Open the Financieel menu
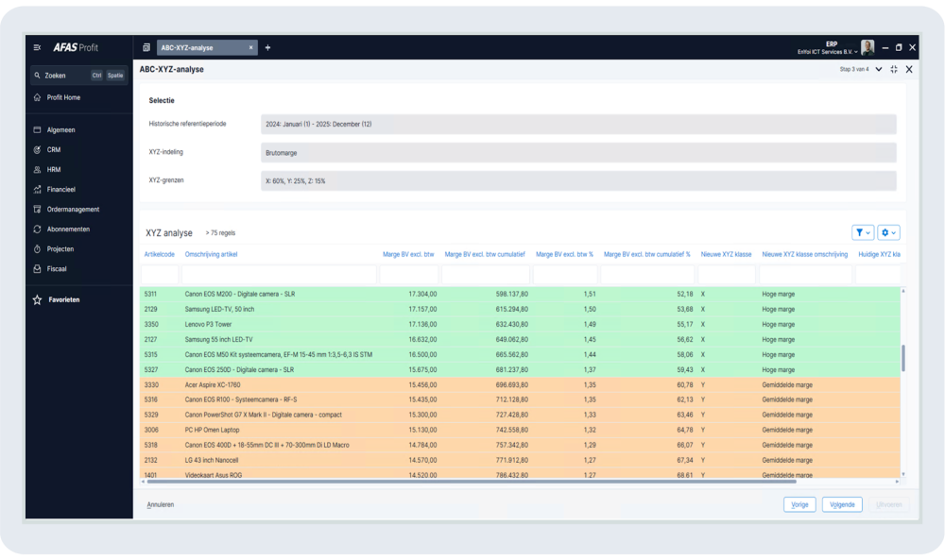 pyautogui.click(x=60, y=190)
